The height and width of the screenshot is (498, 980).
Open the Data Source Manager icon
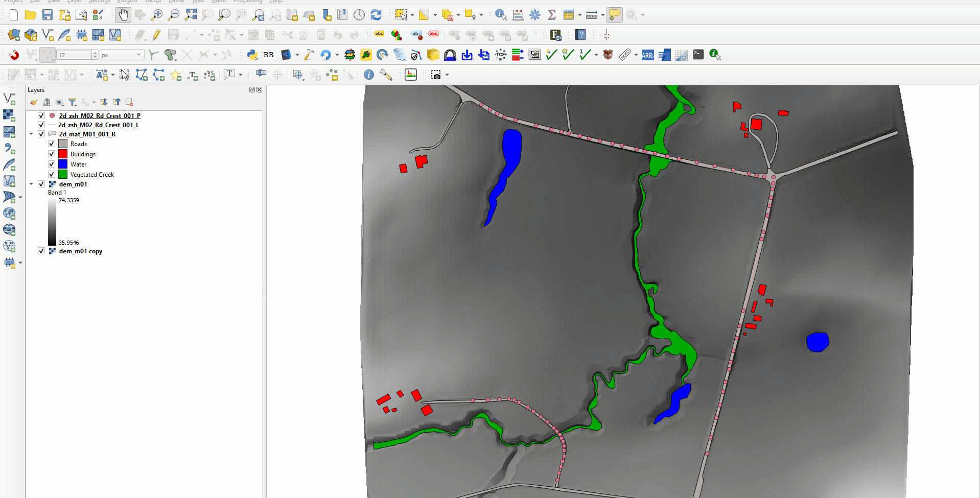[14, 35]
